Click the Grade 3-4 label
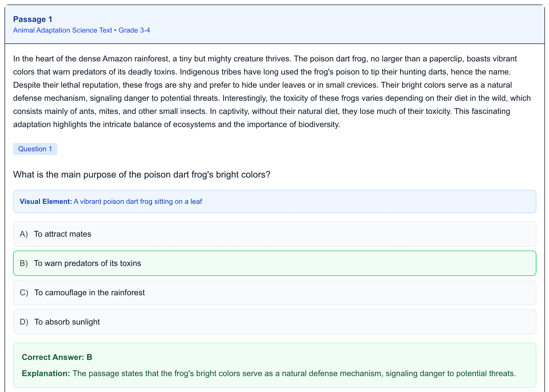This screenshot has width=549, height=392. [134, 30]
